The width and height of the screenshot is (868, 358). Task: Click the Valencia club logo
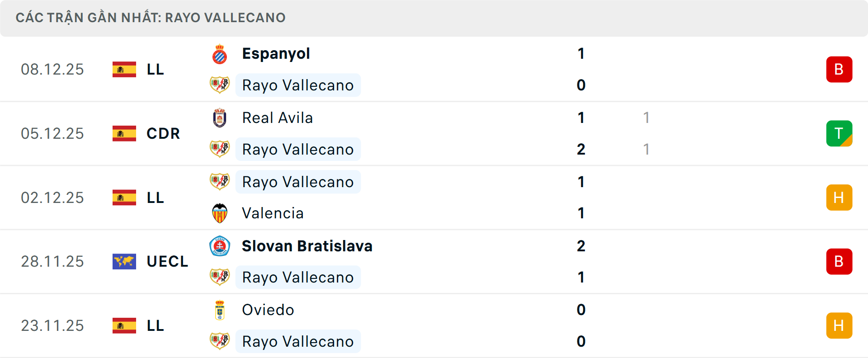(220, 213)
